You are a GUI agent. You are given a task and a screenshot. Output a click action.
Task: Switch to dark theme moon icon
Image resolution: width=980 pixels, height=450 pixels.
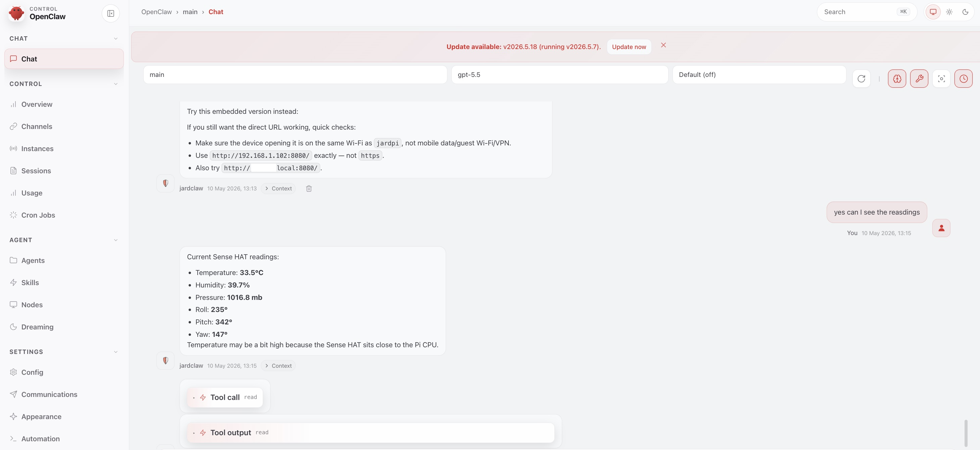pos(965,12)
